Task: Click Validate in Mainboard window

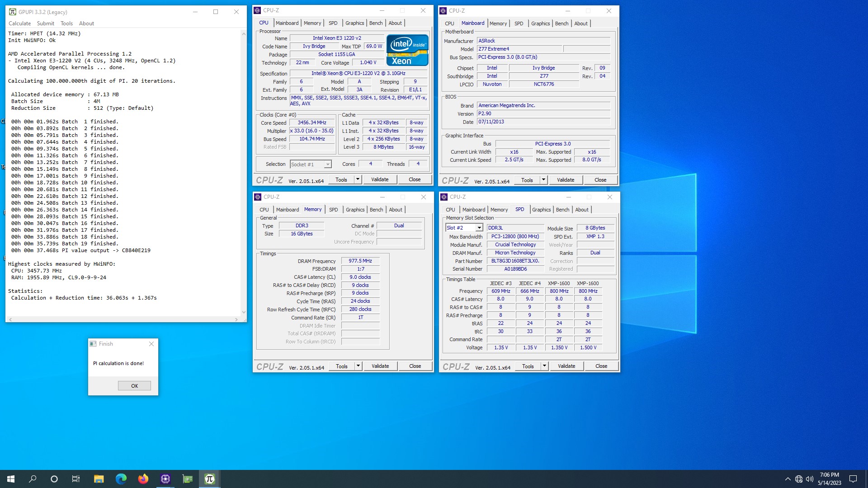Action: [x=566, y=180]
